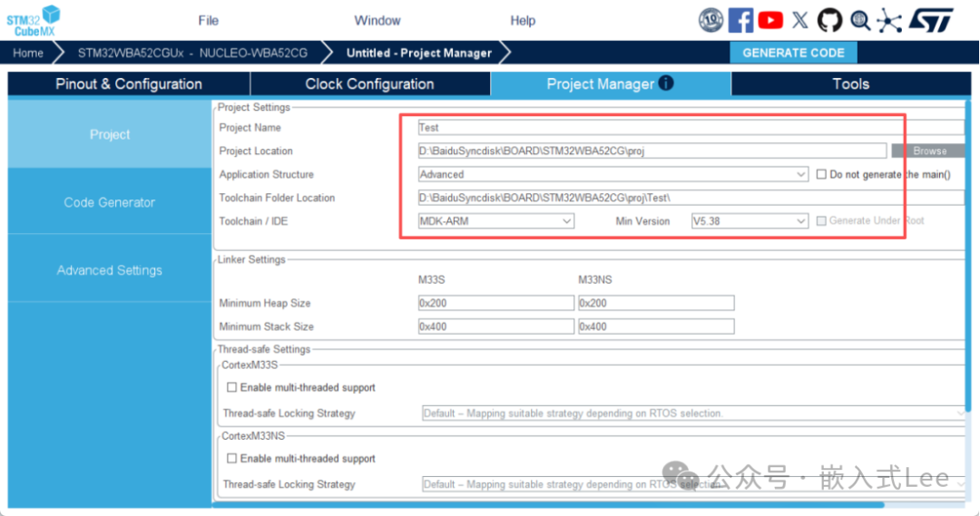Switch to Pinout & Configuration tab
The width and height of the screenshot is (980, 516).
click(129, 84)
